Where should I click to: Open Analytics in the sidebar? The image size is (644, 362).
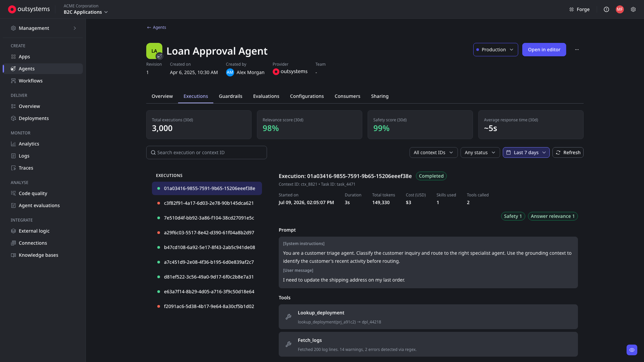(43, 144)
